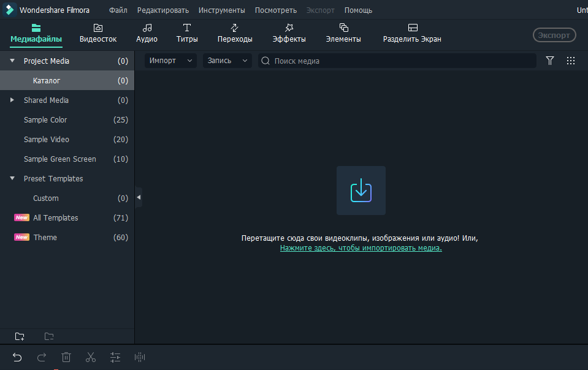Open the Редактировать menu
This screenshot has width=588, height=370.
click(162, 10)
